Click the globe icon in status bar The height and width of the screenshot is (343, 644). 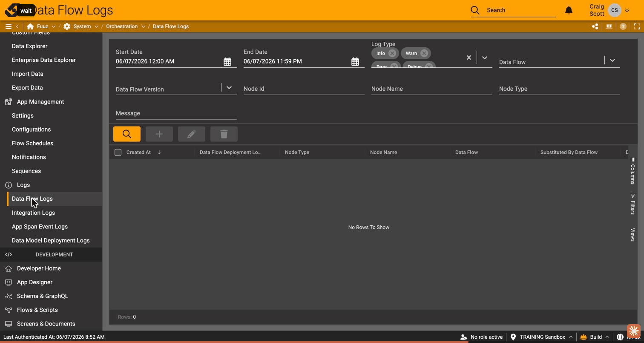[620, 337]
